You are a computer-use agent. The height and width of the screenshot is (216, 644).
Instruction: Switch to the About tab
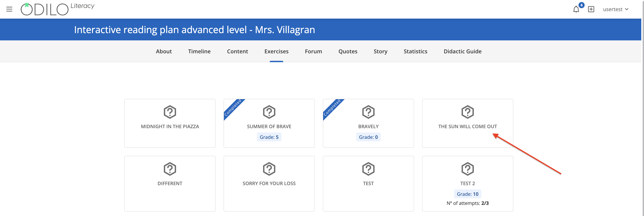[x=164, y=51]
